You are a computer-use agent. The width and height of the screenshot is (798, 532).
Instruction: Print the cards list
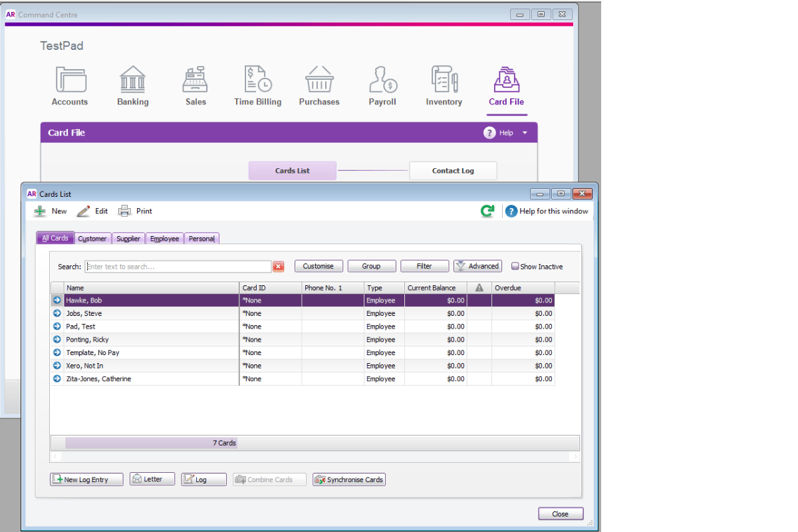pyautogui.click(x=135, y=211)
